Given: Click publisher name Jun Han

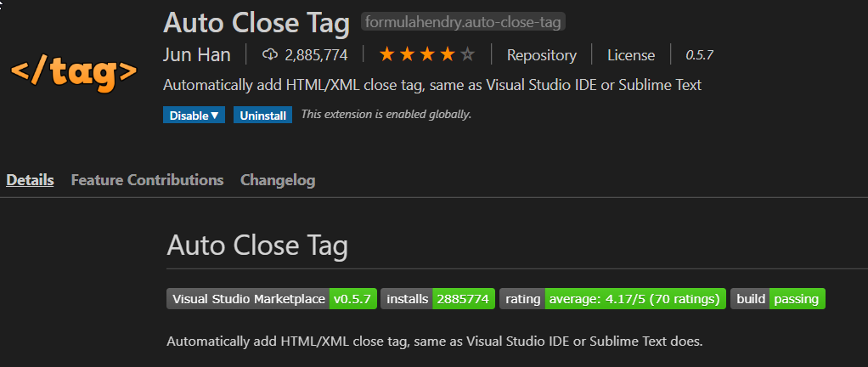Looking at the screenshot, I should pos(196,55).
